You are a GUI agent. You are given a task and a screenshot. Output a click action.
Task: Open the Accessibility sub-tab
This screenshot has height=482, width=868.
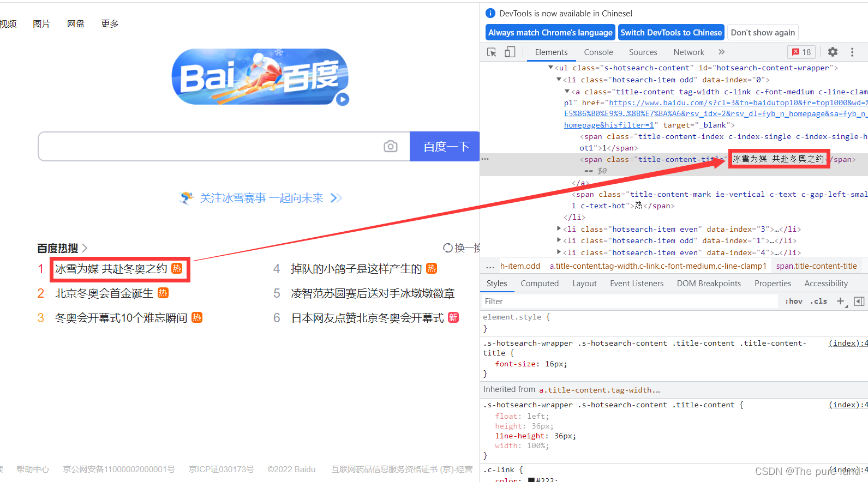[x=826, y=284]
